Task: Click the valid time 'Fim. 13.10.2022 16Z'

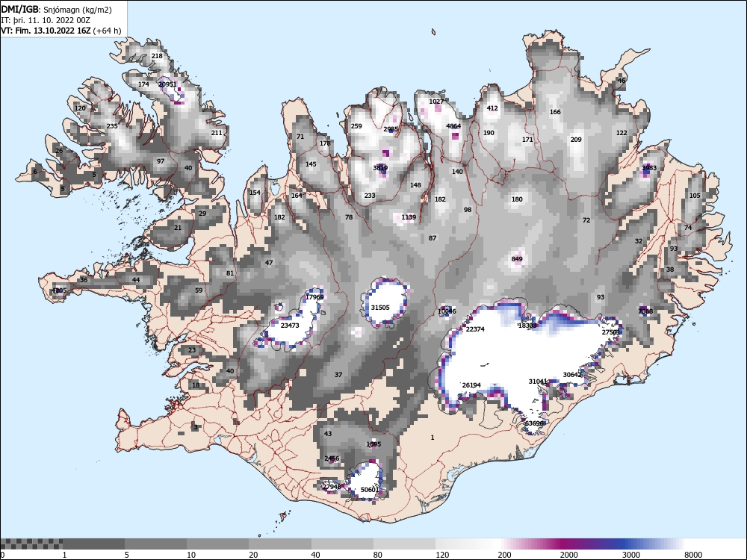Action: pyautogui.click(x=52, y=31)
